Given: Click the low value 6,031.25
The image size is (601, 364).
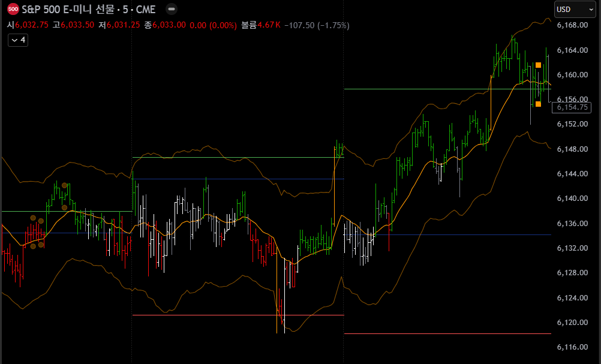Looking at the screenshot, I should pyautogui.click(x=123, y=25).
